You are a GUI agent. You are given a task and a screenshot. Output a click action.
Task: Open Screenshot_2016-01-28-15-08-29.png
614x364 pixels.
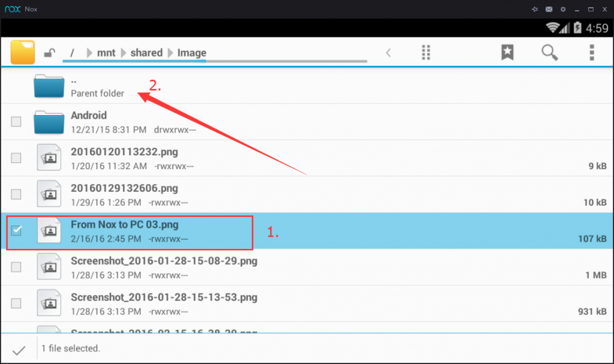307,267
